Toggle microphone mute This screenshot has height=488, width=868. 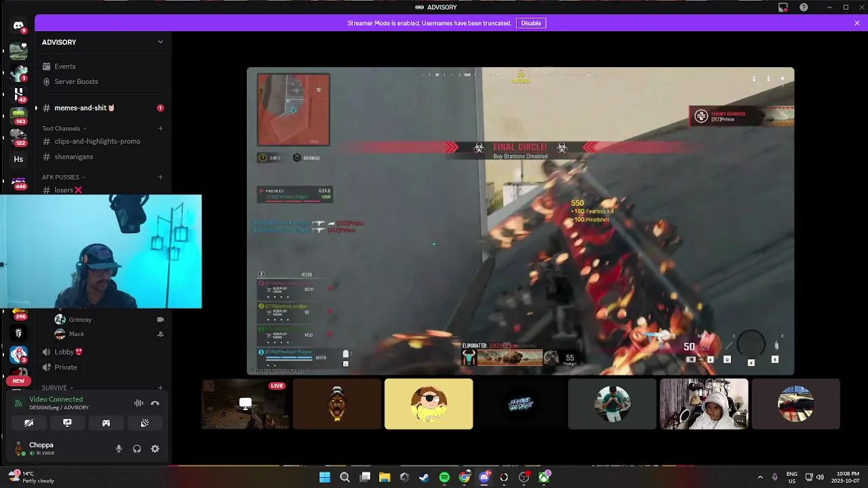pyautogui.click(x=119, y=449)
